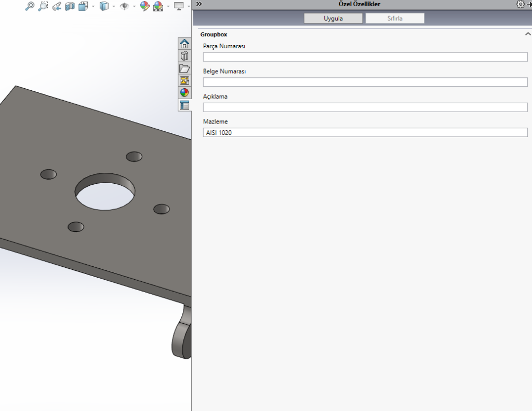Click the Uygula button

pos(333,18)
